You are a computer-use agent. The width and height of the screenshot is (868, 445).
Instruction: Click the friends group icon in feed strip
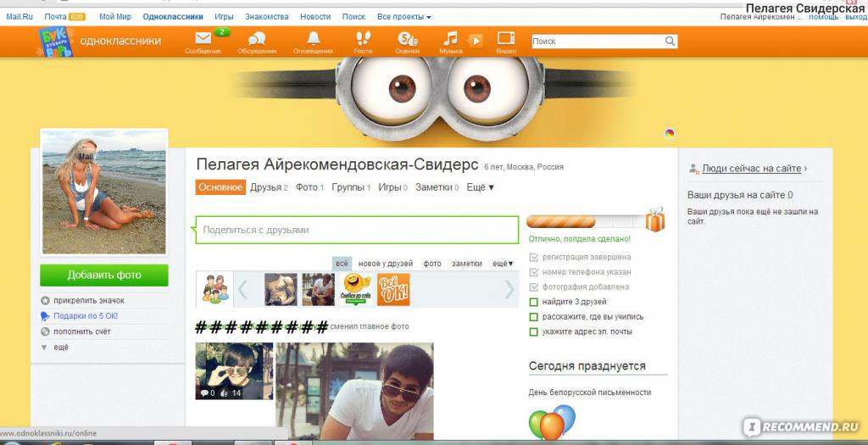pos(214,289)
